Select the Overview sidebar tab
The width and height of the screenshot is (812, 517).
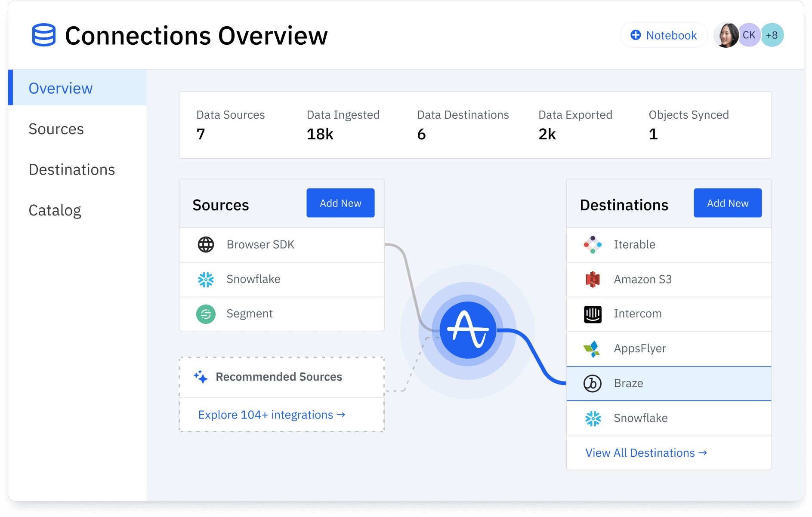pos(61,88)
